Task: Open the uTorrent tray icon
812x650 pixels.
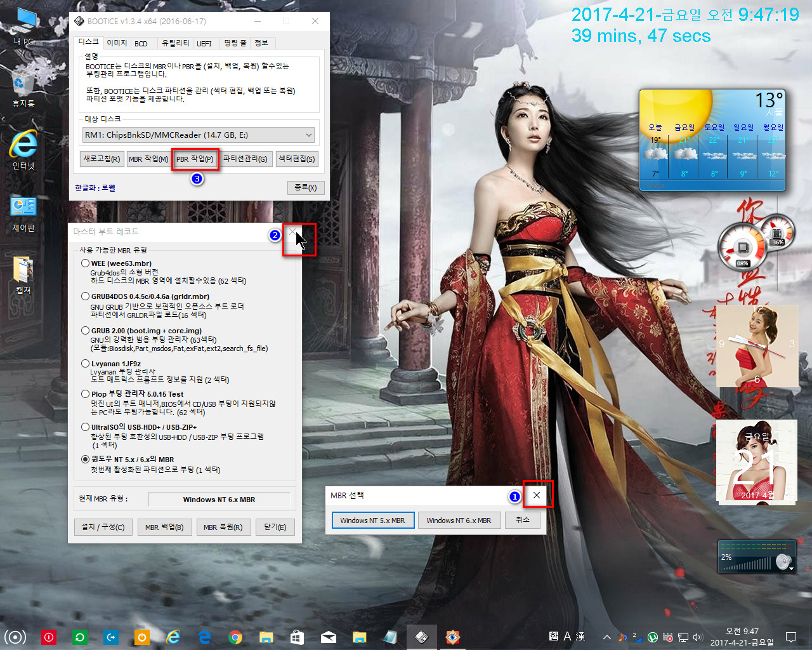Action: pos(652,637)
